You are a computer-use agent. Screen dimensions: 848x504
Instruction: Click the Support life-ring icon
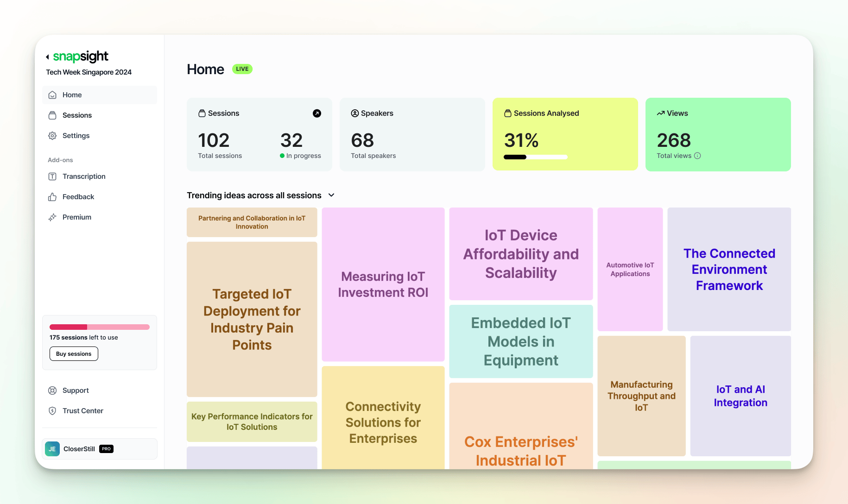pos(52,391)
